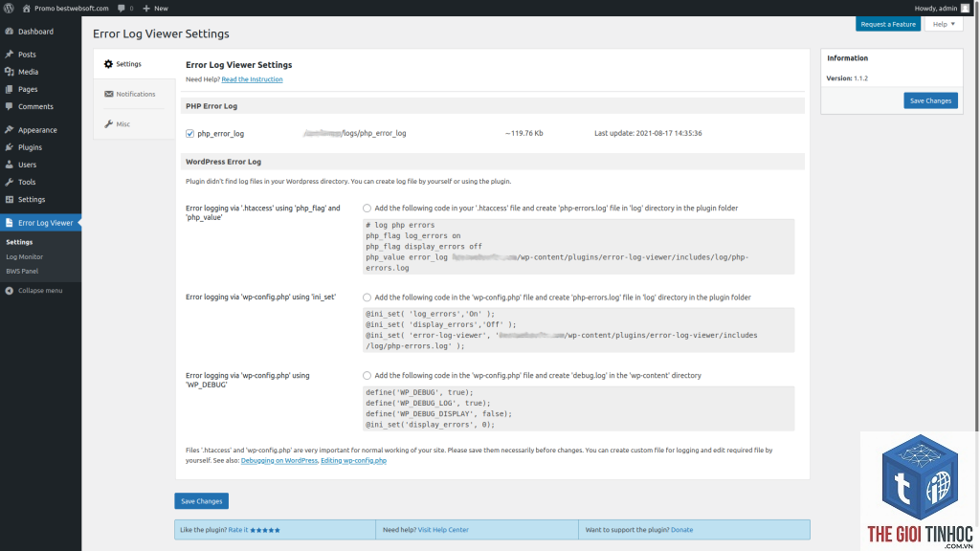Click the Pages sidebar icon
Image resolution: width=980 pixels, height=551 pixels.
coord(10,89)
